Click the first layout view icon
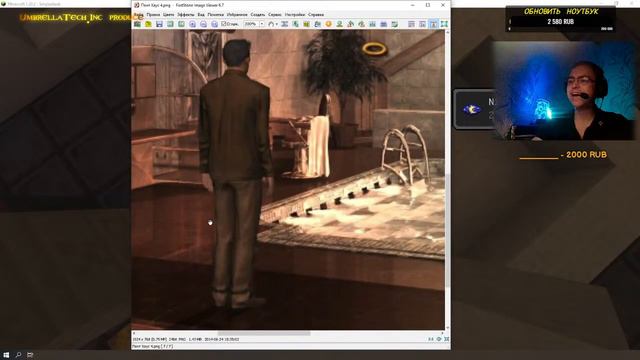The width and height of the screenshot is (640, 360). coord(411,24)
